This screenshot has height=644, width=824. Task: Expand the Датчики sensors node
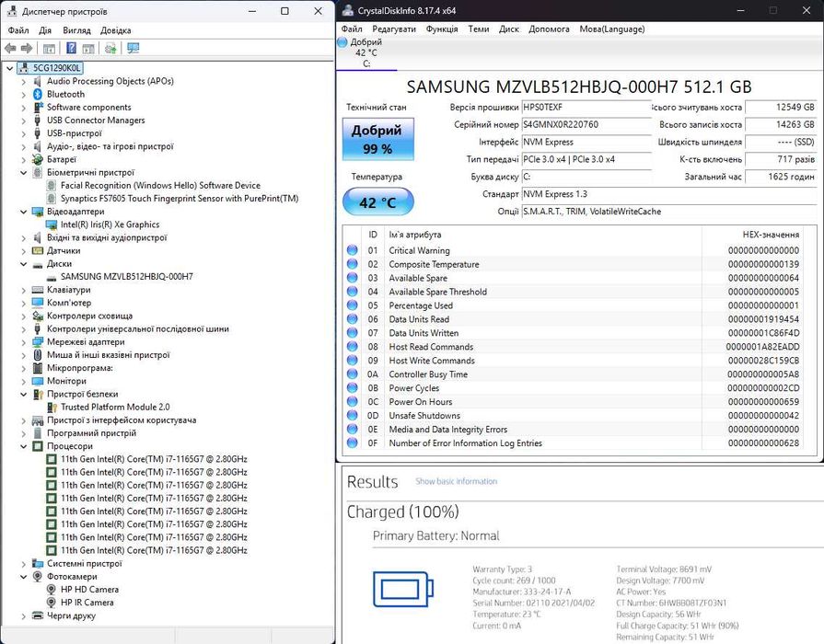coord(23,251)
